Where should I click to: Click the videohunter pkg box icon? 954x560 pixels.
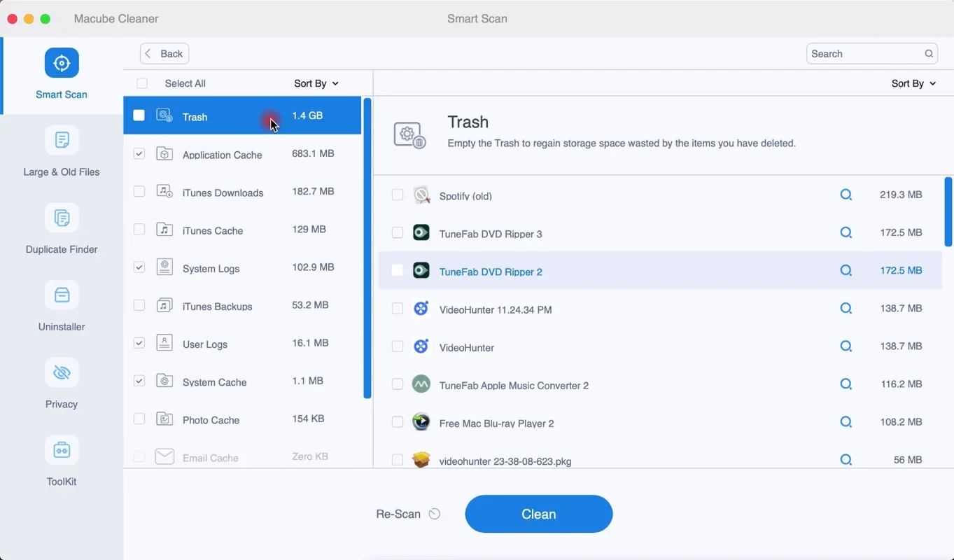point(421,460)
